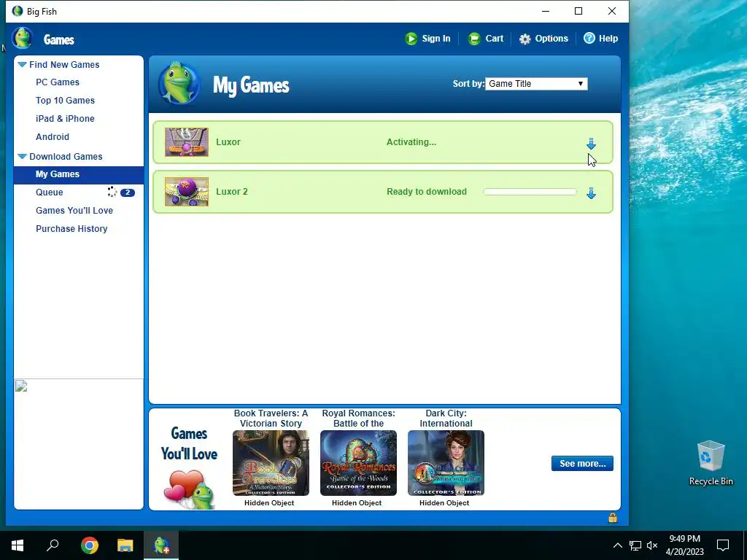The image size is (747, 560).
Task: Click the Luxor game thumbnail
Action: [x=187, y=142]
